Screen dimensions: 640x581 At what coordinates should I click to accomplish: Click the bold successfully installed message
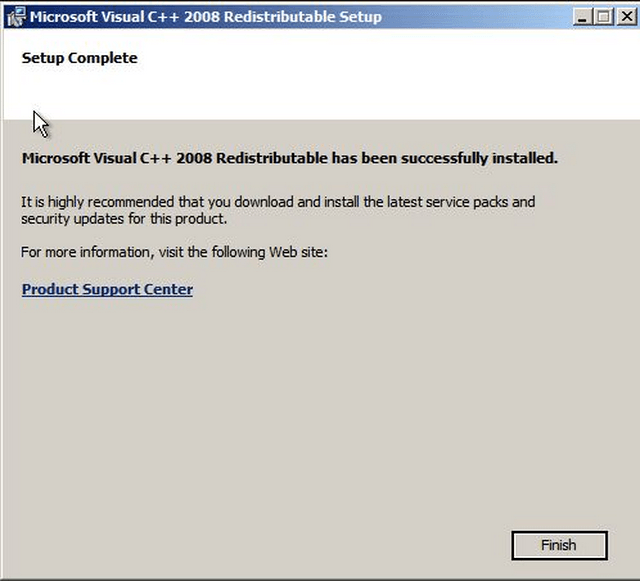pyautogui.click(x=290, y=158)
